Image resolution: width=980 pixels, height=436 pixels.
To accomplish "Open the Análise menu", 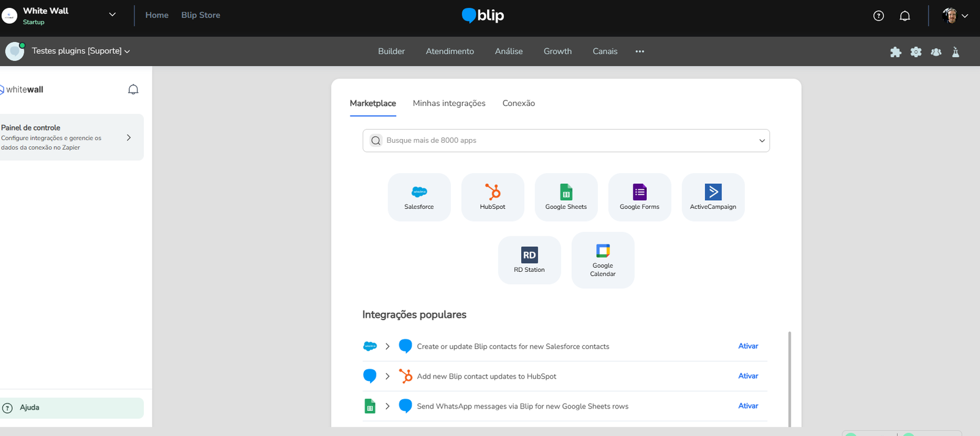I will pos(508,51).
